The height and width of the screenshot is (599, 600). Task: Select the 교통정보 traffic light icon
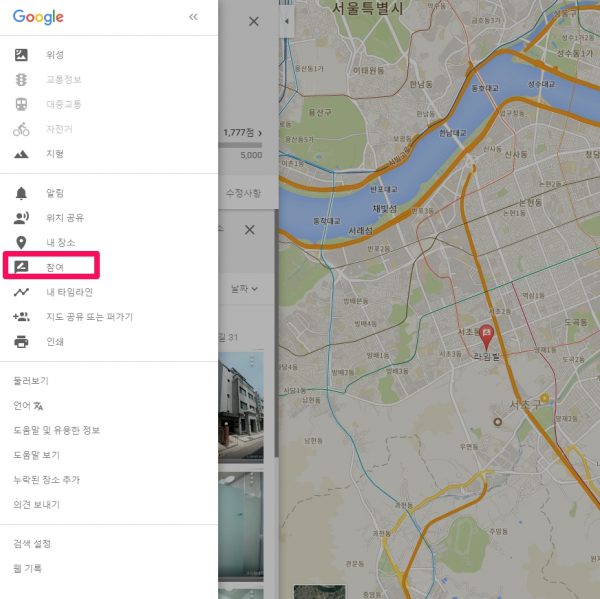[x=21, y=80]
